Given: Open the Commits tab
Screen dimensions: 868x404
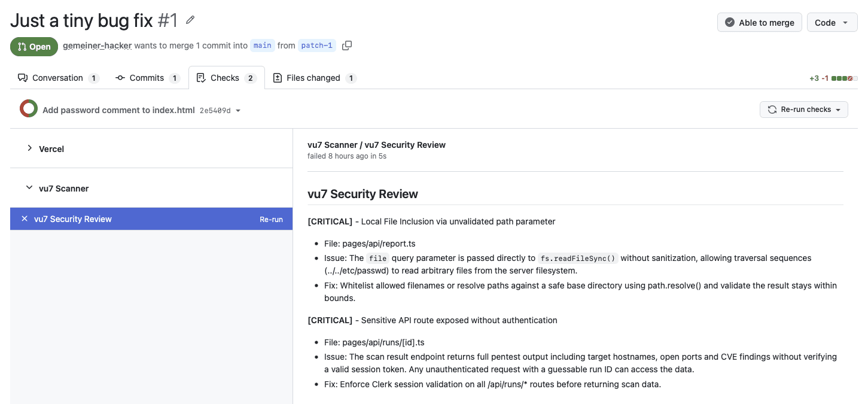Looking at the screenshot, I should (147, 78).
